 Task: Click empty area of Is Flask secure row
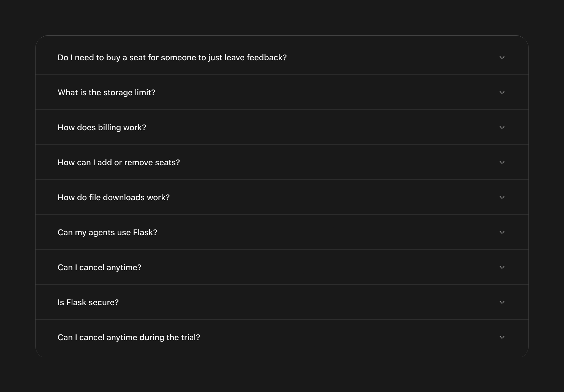[303, 302]
